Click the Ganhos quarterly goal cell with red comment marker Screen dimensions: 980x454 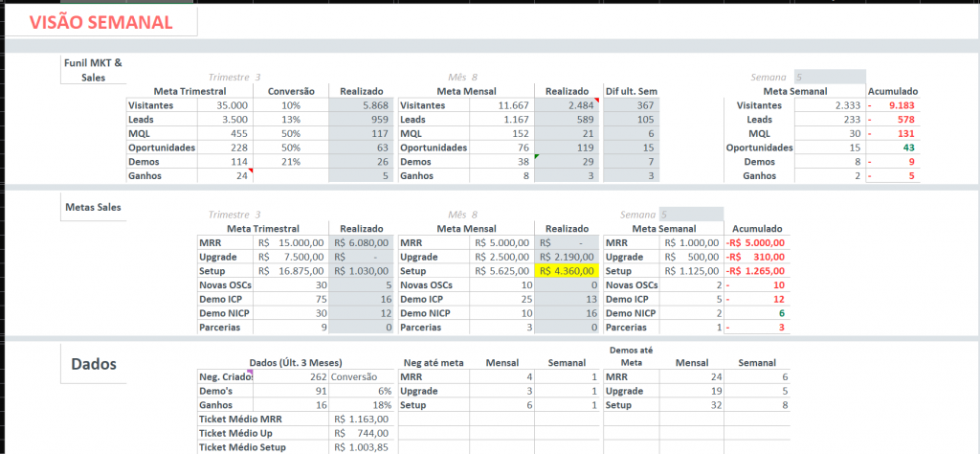pos(226,176)
